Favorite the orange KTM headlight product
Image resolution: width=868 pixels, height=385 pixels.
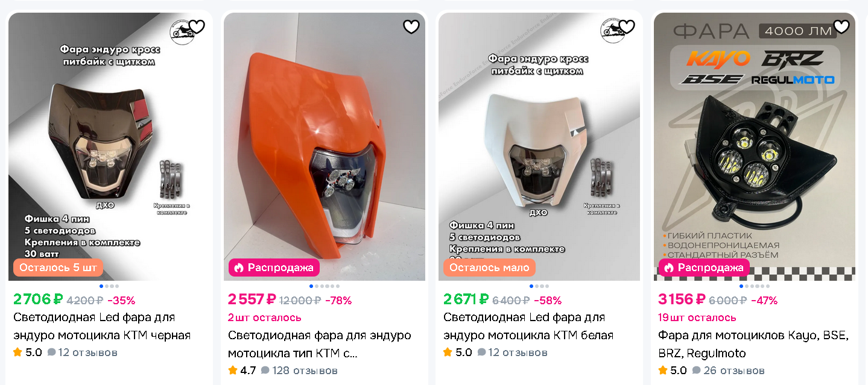(x=411, y=27)
